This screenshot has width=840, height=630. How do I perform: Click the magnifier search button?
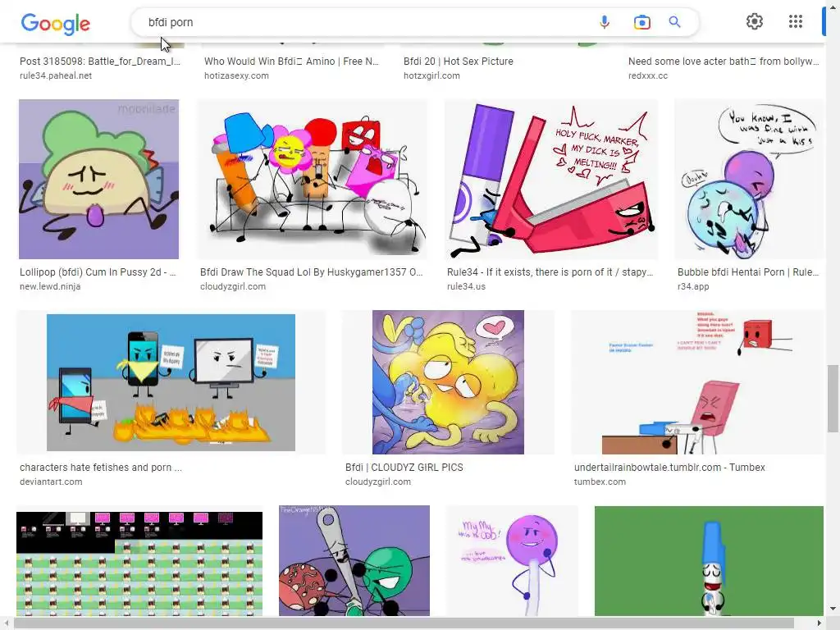674,22
